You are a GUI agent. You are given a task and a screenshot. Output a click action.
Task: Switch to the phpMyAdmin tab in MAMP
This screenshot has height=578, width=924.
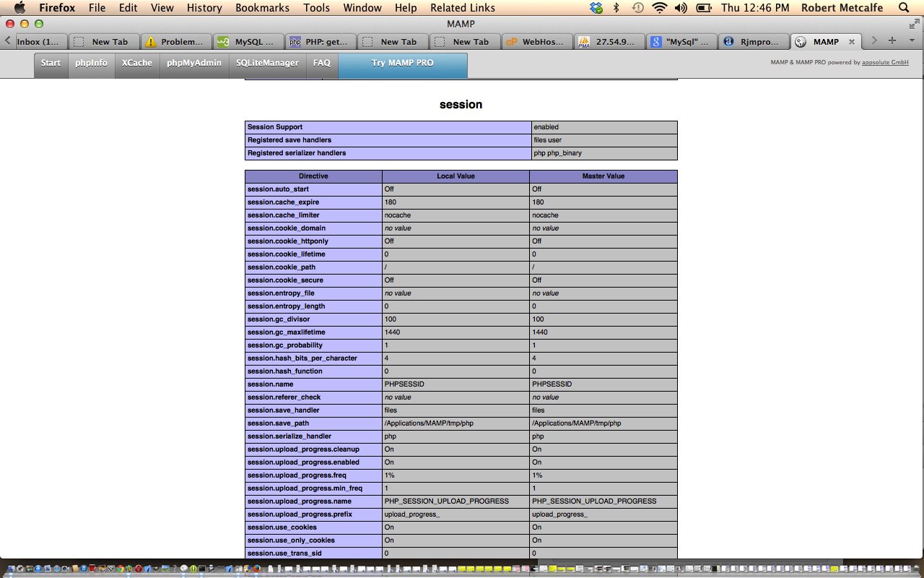pyautogui.click(x=194, y=63)
